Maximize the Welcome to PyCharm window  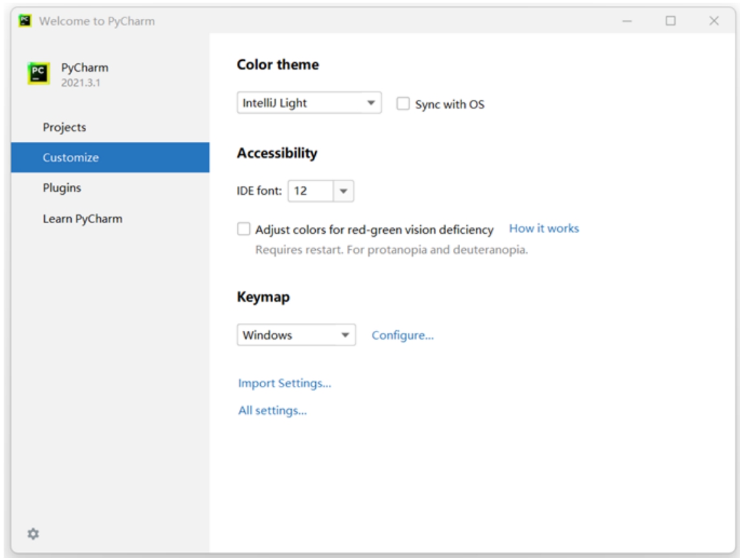pos(671,21)
